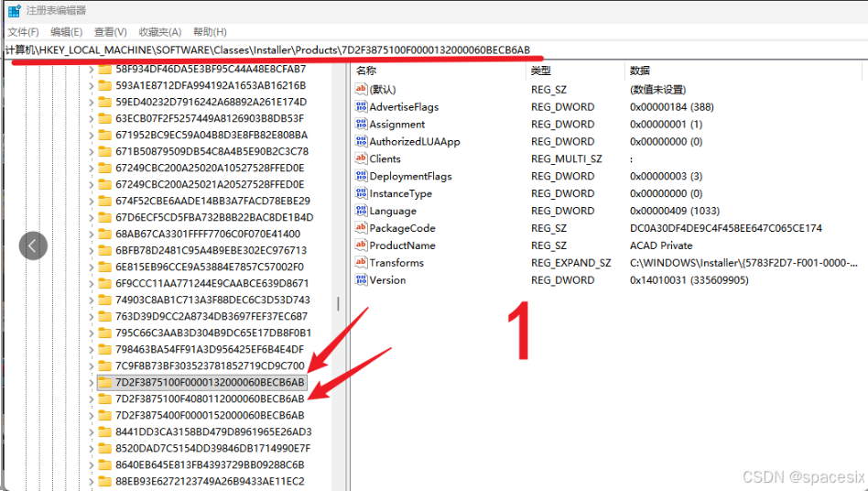The height and width of the screenshot is (491, 868).
Task: Click the Version DWORD icon
Action: 361,279
